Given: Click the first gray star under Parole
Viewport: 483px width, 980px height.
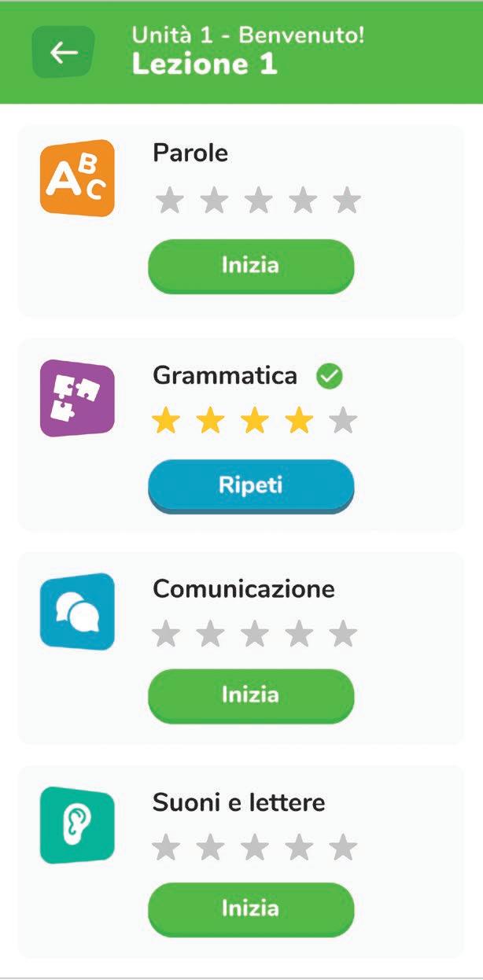Looking at the screenshot, I should pyautogui.click(x=169, y=201).
